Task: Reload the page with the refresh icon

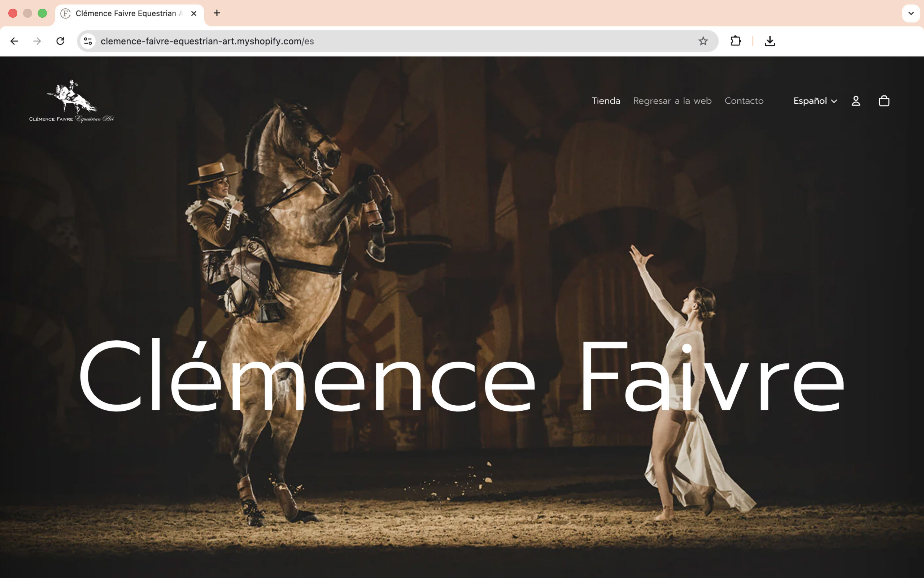Action: 60,41
